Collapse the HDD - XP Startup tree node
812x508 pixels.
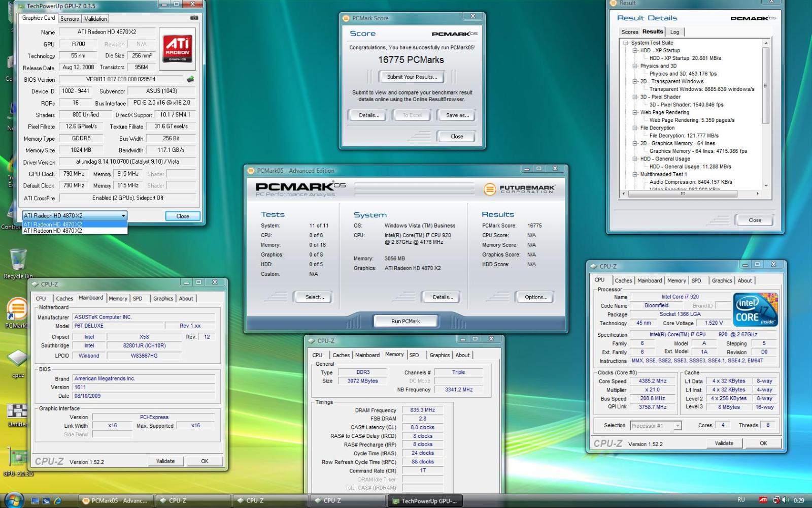pos(635,50)
